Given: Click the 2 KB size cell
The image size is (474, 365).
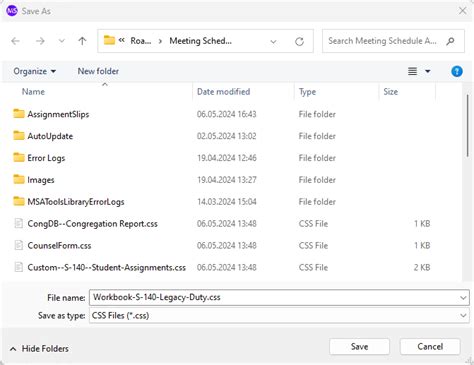Looking at the screenshot, I should tap(422, 268).
